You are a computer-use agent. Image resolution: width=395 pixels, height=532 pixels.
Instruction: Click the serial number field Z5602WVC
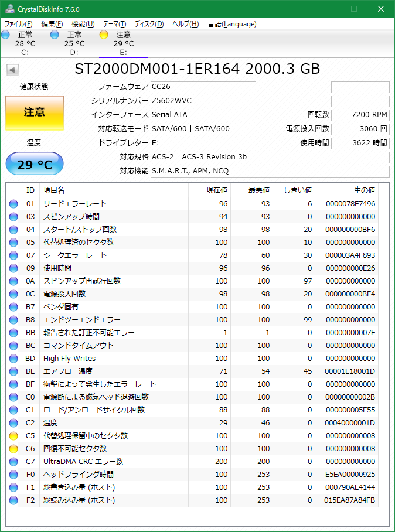click(203, 101)
